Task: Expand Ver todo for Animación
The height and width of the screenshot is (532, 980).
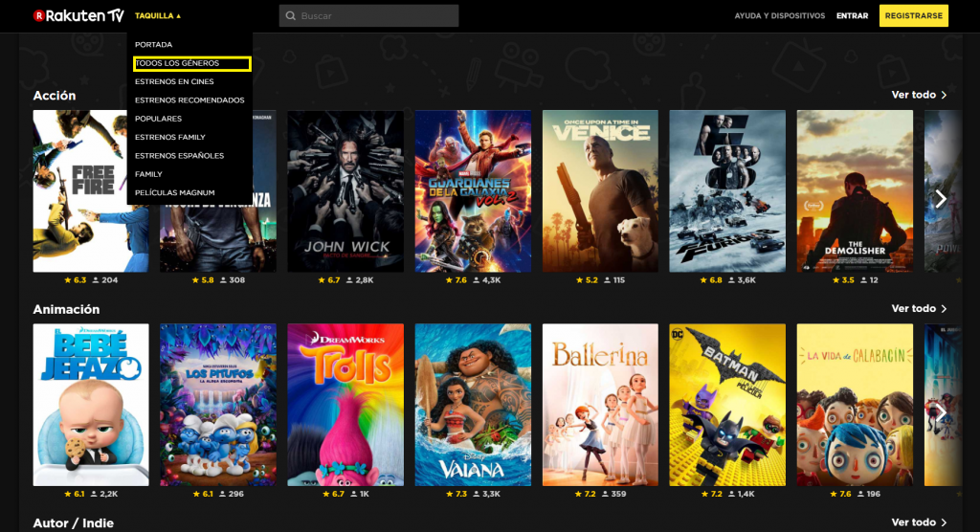Action: point(919,309)
